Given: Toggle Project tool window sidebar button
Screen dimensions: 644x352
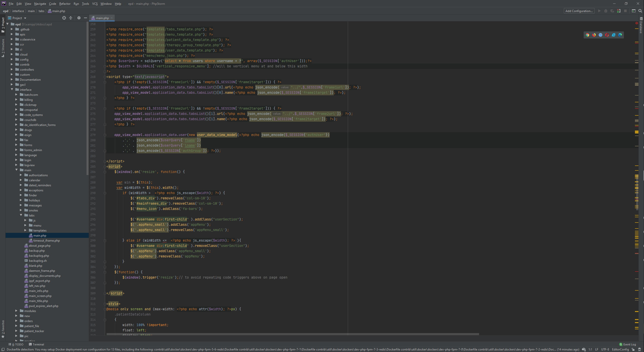Looking at the screenshot, I should [x=3, y=25].
